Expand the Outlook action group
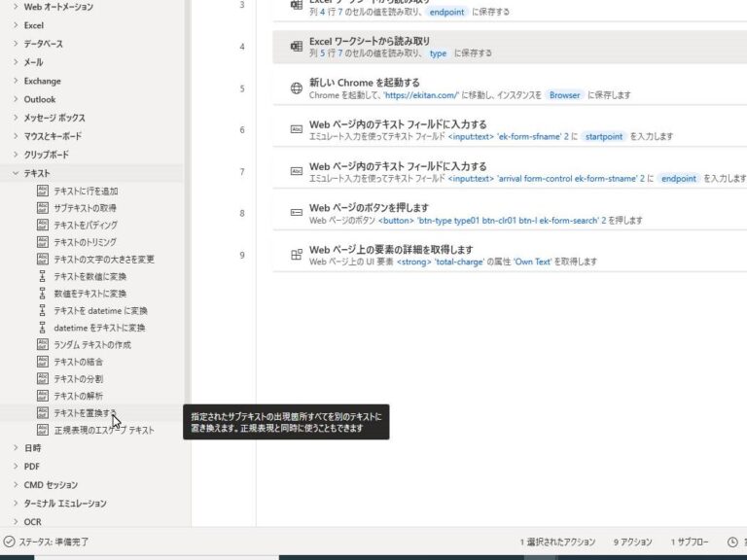This screenshot has width=747, height=560. (16, 99)
